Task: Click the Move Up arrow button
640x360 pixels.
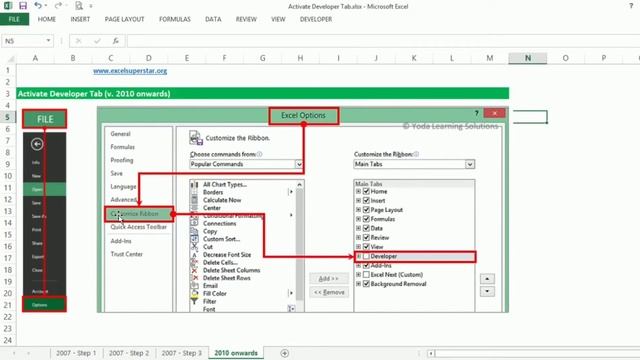Action: 487,279
